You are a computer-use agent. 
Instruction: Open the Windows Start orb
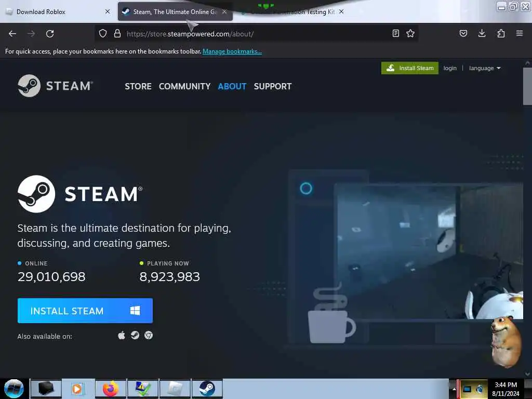[x=14, y=389]
